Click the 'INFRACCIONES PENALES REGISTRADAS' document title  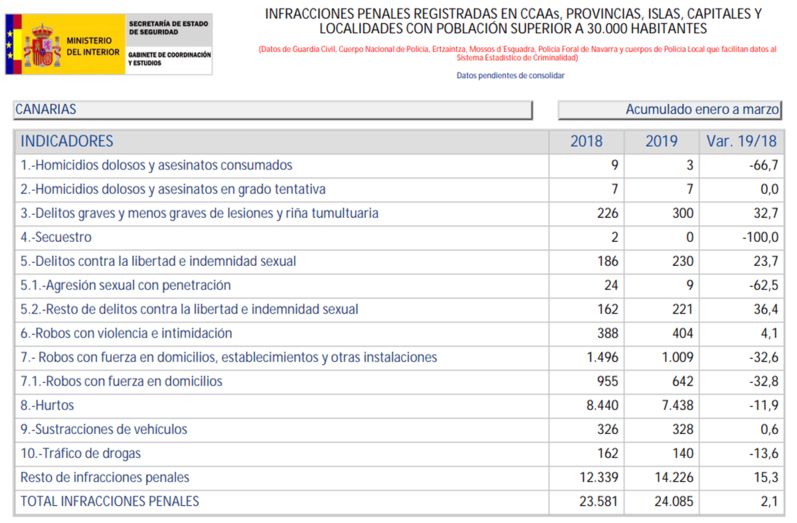[513, 21]
